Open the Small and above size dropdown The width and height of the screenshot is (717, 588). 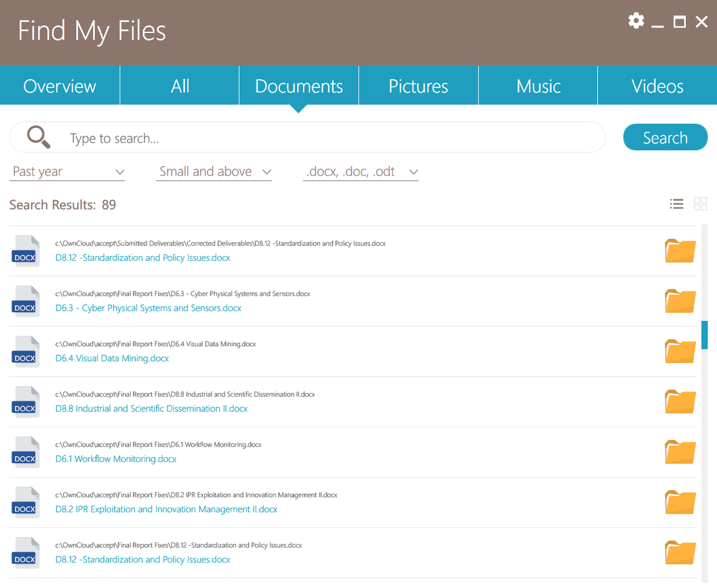[214, 171]
